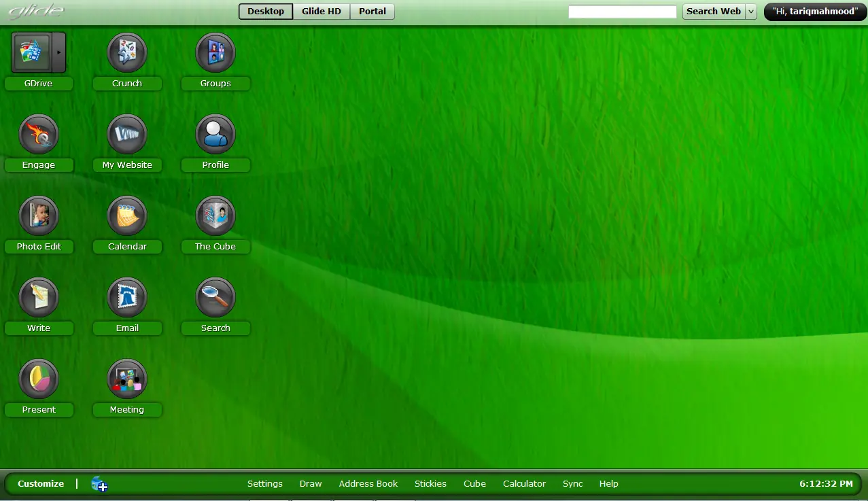Open the Search magnifier icon

pos(215,297)
